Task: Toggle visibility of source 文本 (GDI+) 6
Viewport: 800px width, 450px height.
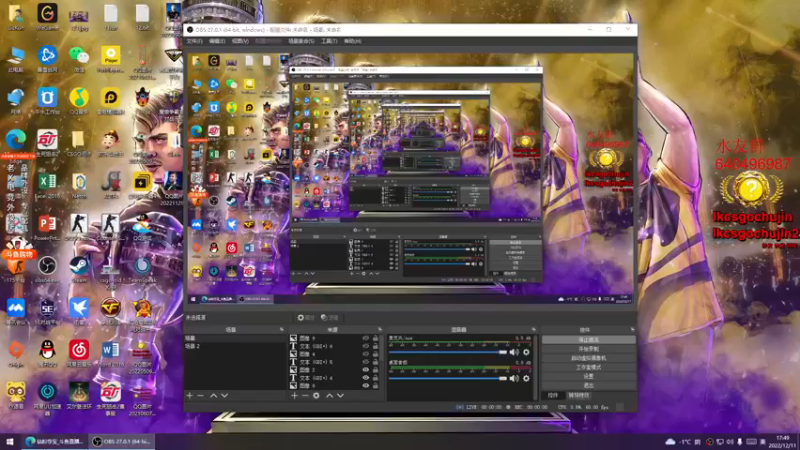Action: 365,346
